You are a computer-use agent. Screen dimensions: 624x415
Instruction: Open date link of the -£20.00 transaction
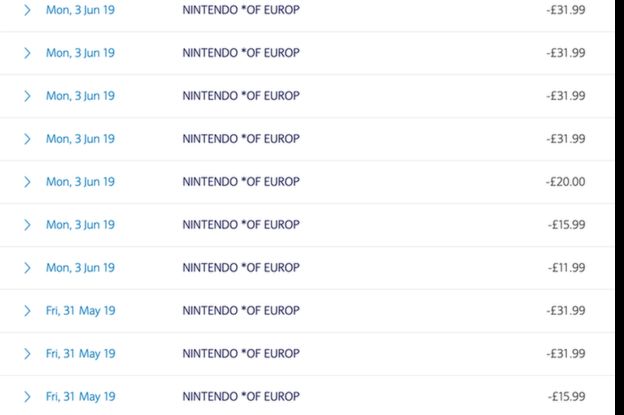(80, 182)
